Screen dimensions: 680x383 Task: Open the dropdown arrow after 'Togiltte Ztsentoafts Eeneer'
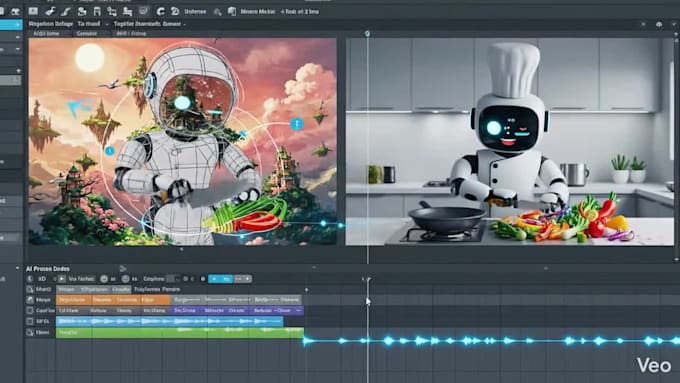tap(184, 24)
